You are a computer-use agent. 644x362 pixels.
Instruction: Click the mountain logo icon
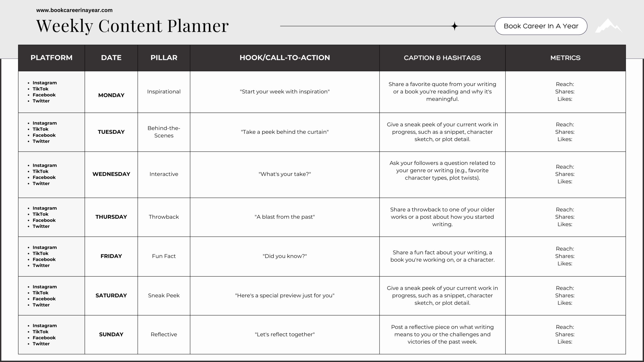608,26
